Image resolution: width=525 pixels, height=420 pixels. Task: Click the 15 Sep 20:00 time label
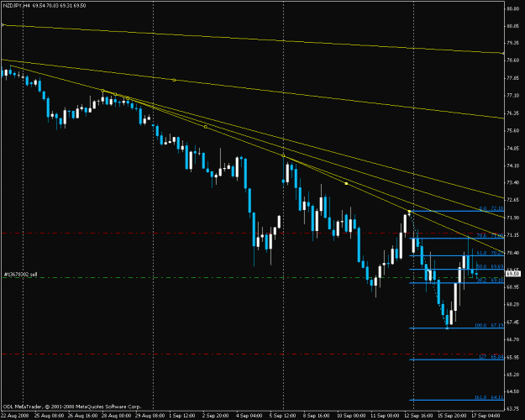point(452,416)
